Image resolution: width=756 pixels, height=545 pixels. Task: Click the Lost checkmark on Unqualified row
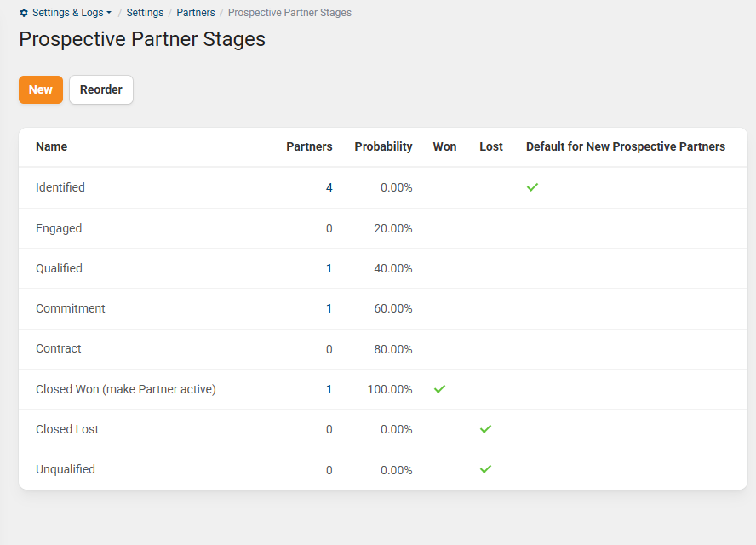tap(485, 469)
